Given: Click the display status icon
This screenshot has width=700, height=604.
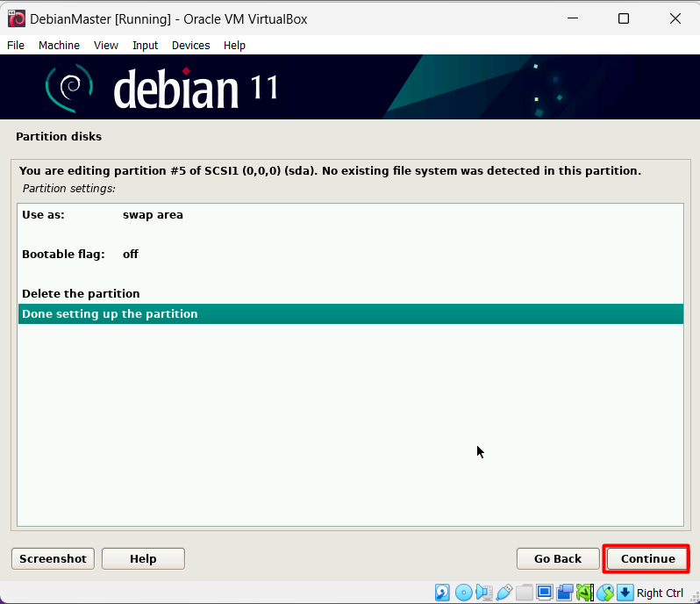Looking at the screenshot, I should 544,593.
